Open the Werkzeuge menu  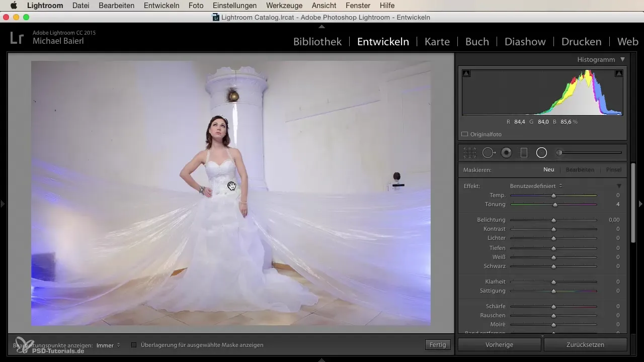tap(284, 6)
